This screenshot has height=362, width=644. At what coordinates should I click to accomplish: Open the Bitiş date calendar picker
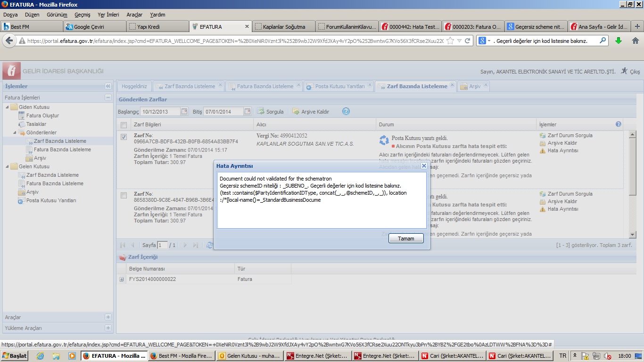point(248,112)
